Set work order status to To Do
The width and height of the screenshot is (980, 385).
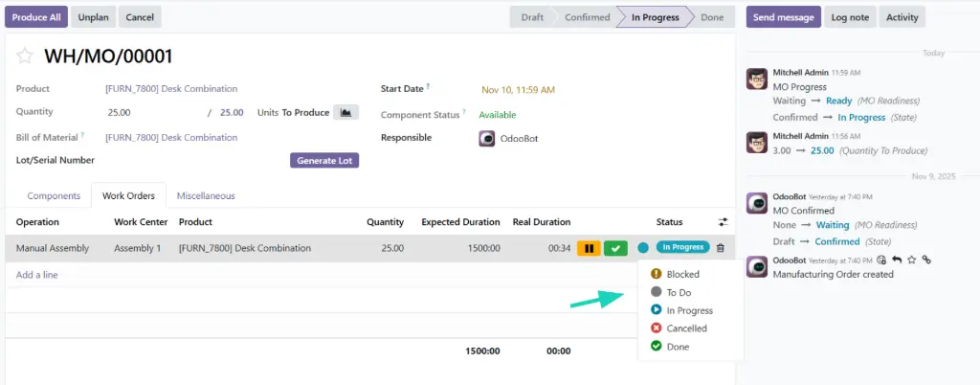coord(679,292)
